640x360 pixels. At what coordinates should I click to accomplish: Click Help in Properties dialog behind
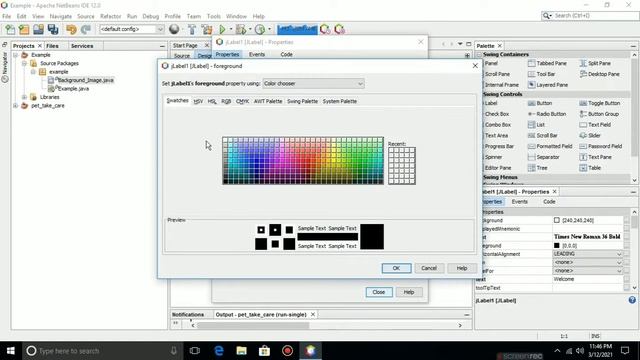[409, 292]
